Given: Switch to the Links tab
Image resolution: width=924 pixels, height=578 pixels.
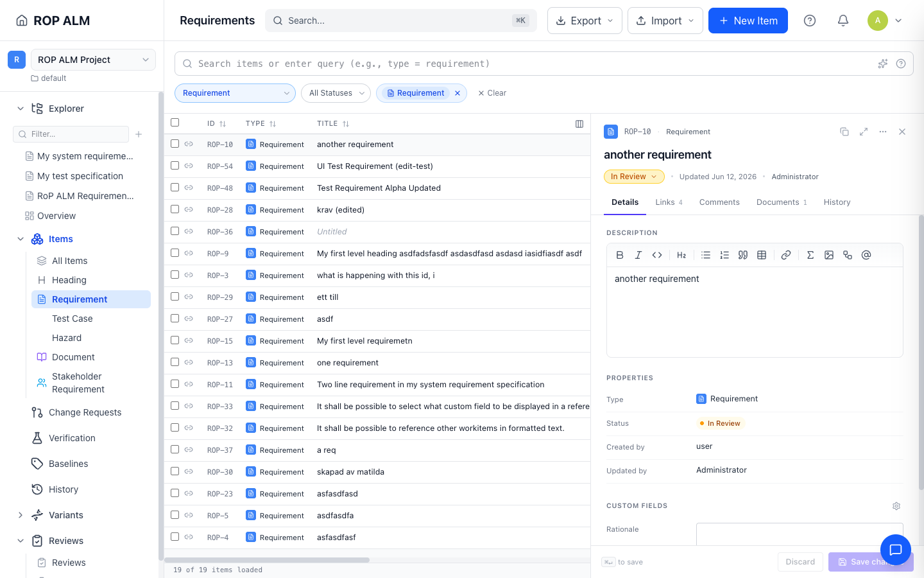Looking at the screenshot, I should click(669, 202).
